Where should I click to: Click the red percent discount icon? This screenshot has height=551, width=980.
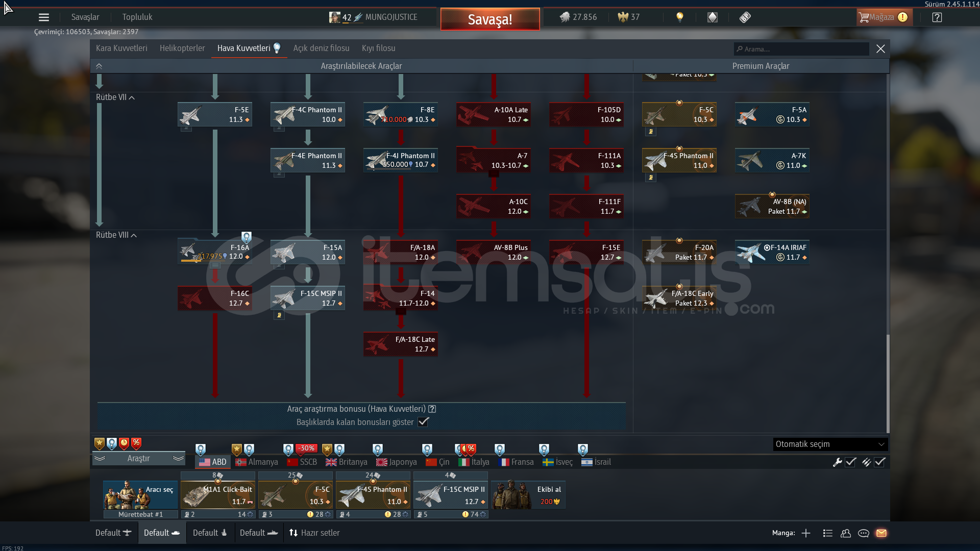pos(136,443)
